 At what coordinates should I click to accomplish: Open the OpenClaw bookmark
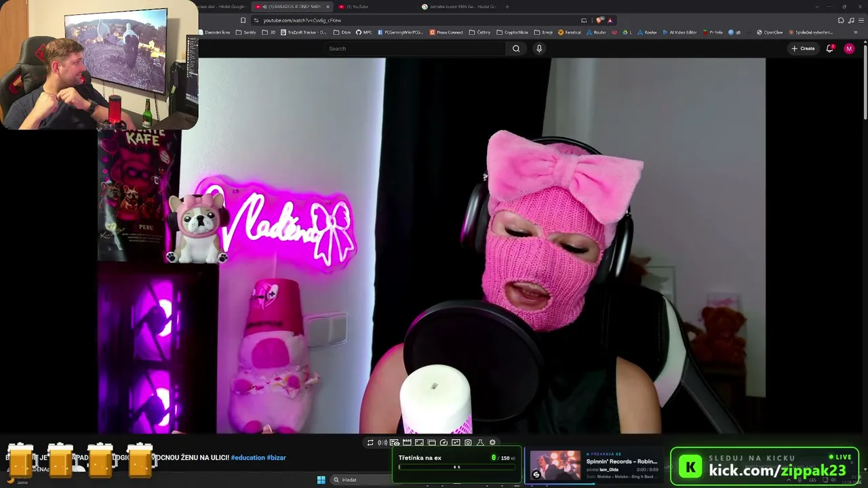tap(770, 33)
